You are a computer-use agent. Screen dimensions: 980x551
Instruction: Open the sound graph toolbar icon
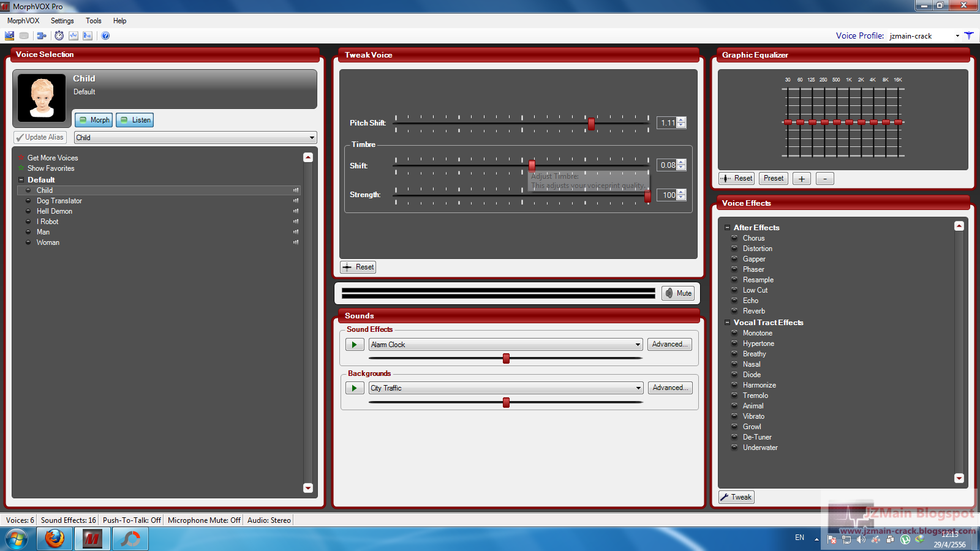(x=73, y=36)
